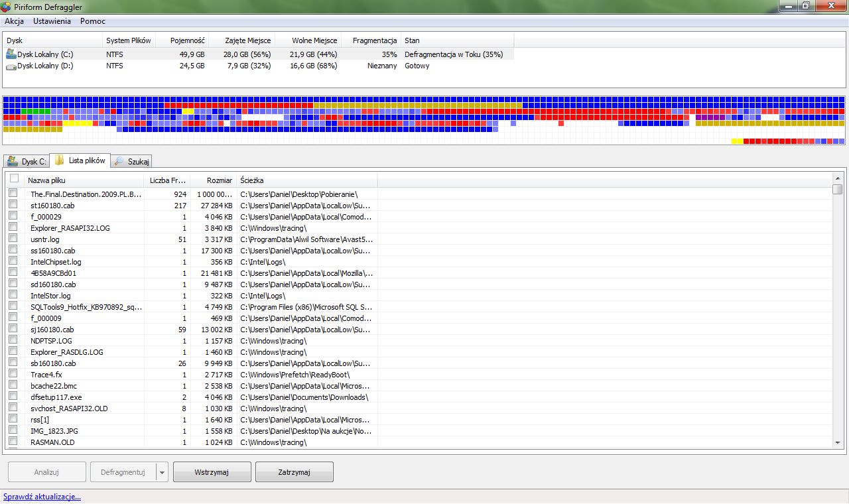Check the box for st160180.cab
Screen dimensions: 849x504
(13, 204)
